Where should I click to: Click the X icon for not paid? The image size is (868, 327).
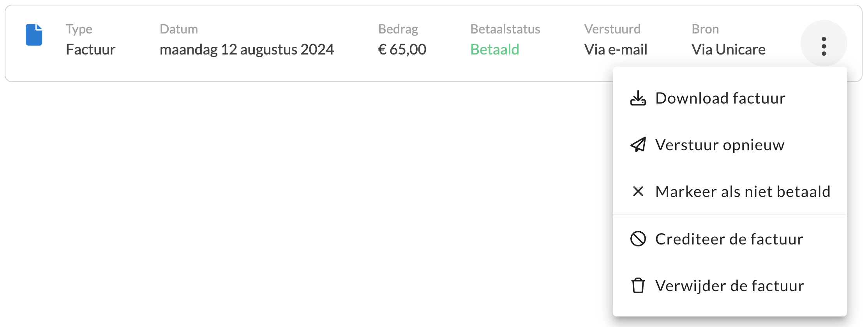[x=638, y=191]
